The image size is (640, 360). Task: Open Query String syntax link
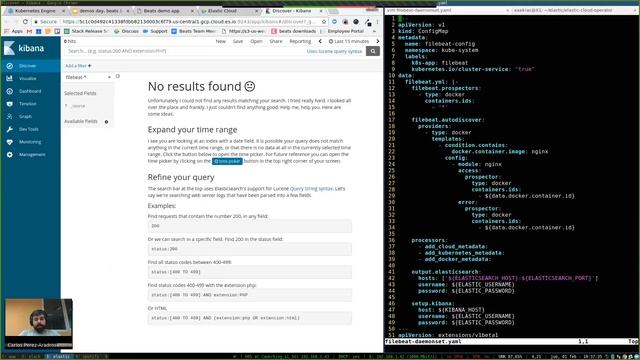(x=311, y=189)
